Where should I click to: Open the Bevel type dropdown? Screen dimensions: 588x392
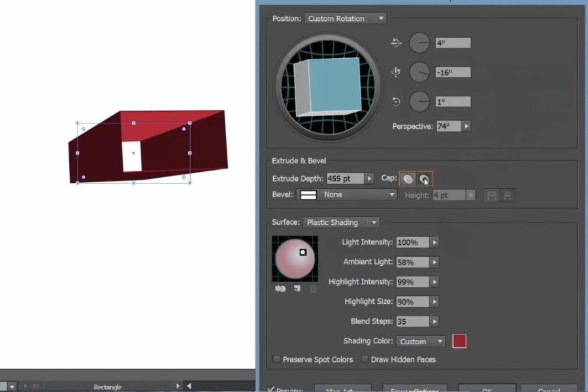(348, 195)
